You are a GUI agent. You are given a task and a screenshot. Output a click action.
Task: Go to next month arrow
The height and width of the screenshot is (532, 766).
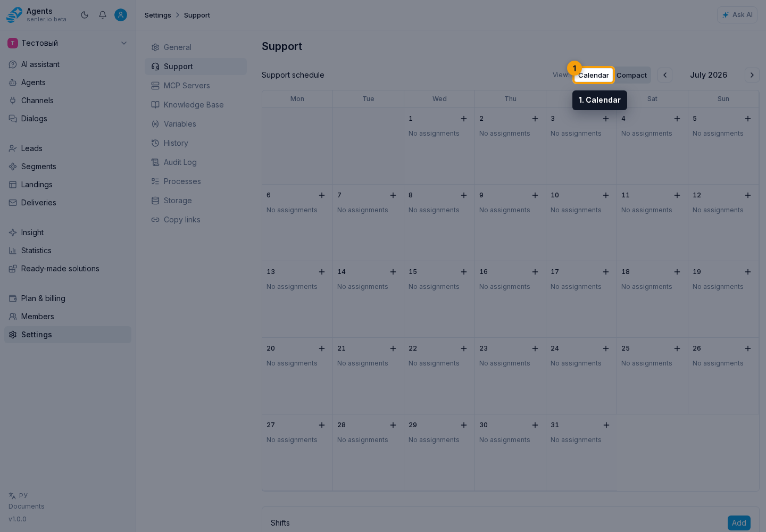point(752,75)
